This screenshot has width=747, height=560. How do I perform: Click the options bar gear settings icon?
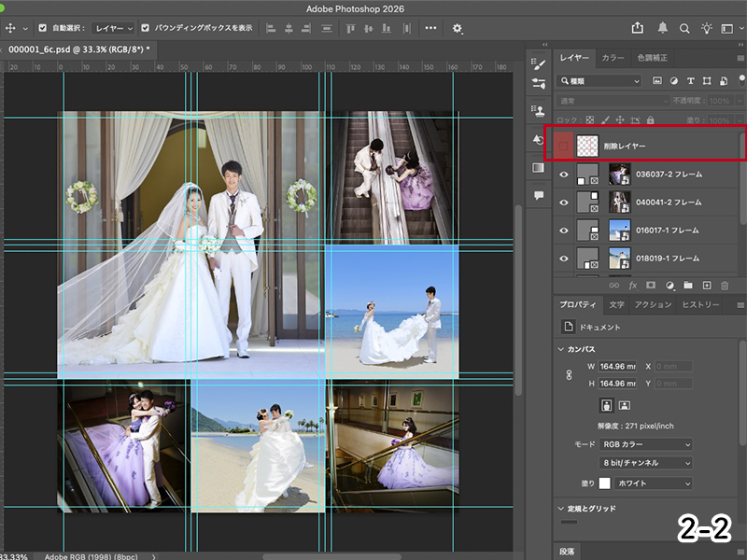click(458, 28)
